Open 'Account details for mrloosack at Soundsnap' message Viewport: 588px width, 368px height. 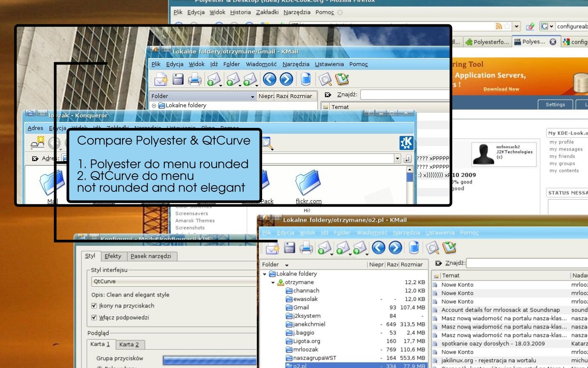click(500, 310)
